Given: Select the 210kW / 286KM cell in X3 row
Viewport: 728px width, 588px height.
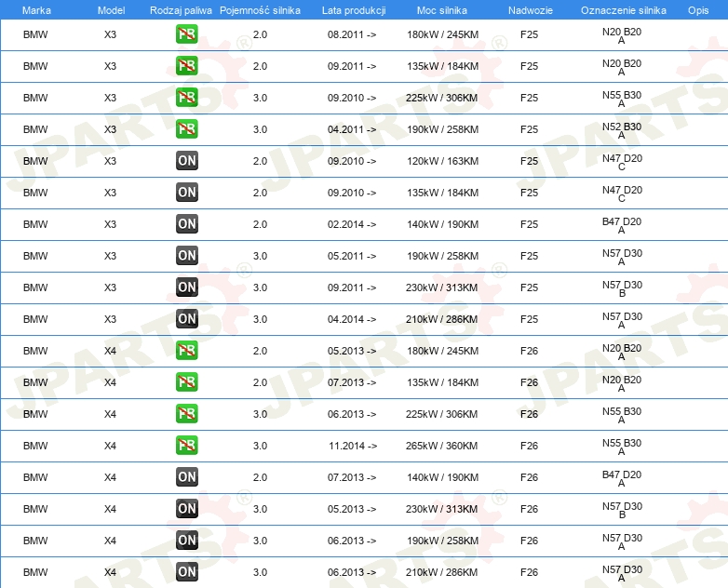Looking at the screenshot, I should tap(441, 319).
